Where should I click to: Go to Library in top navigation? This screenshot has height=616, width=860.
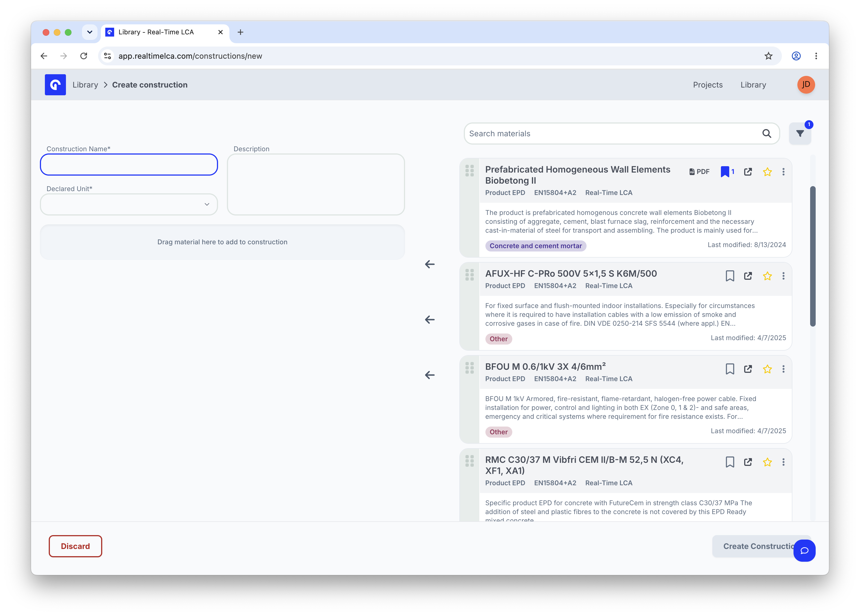coord(753,85)
